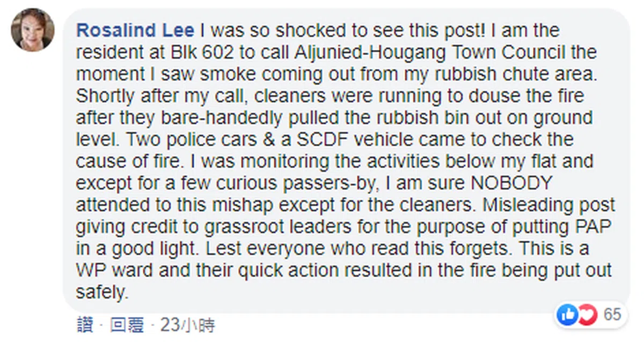This screenshot has height=342, width=644.
Task: Open Rosalind Lee's profile picture
Action: click(32, 30)
